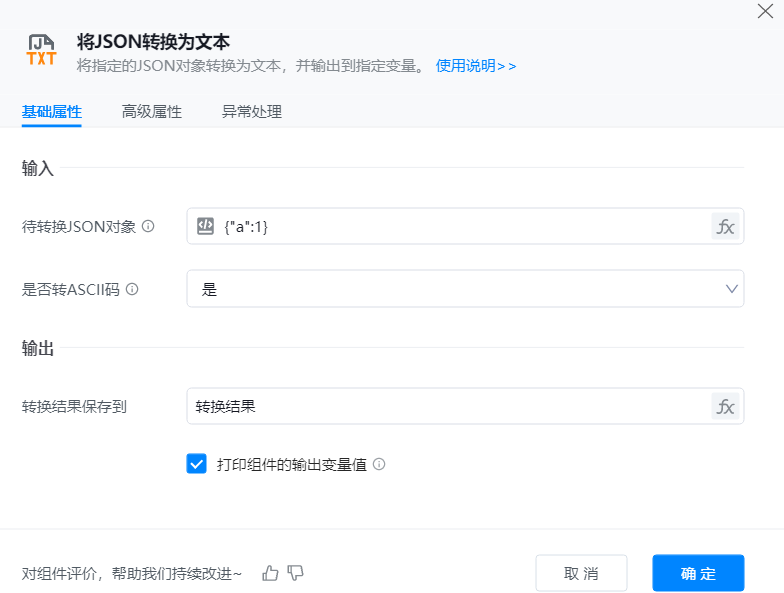Viewport: 784px width, 593px height.
Task: Click the 转换结果 output variable field
Action: pyautogui.click(x=450, y=406)
